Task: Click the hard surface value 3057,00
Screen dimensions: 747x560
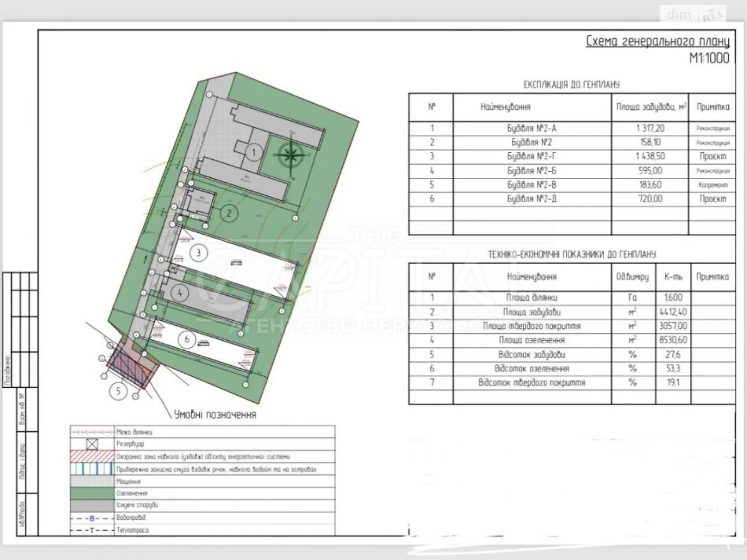Action: click(673, 326)
